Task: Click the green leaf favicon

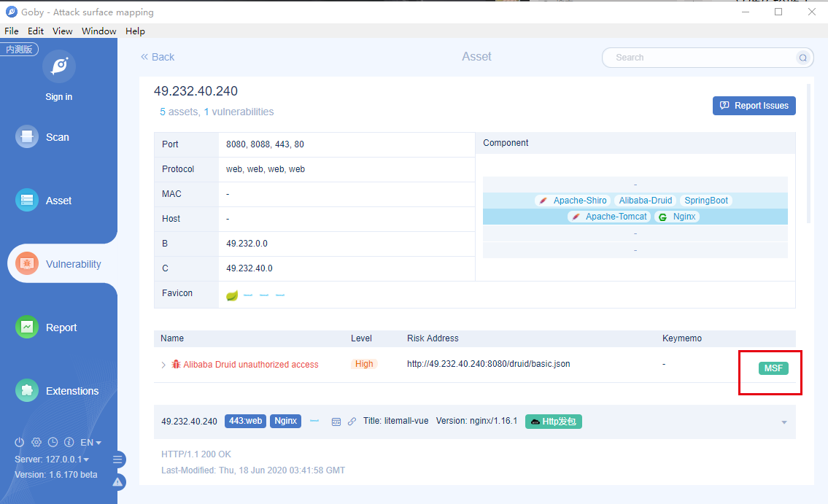Action: tap(232, 295)
